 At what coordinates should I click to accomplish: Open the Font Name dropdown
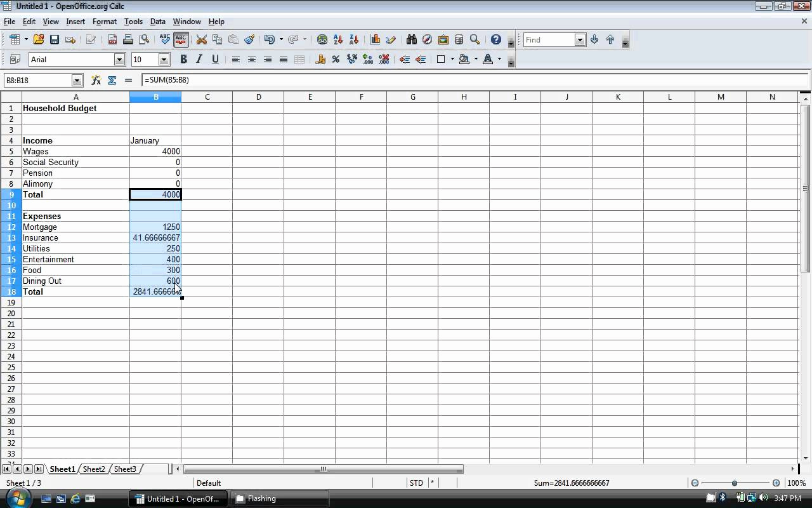click(x=119, y=60)
